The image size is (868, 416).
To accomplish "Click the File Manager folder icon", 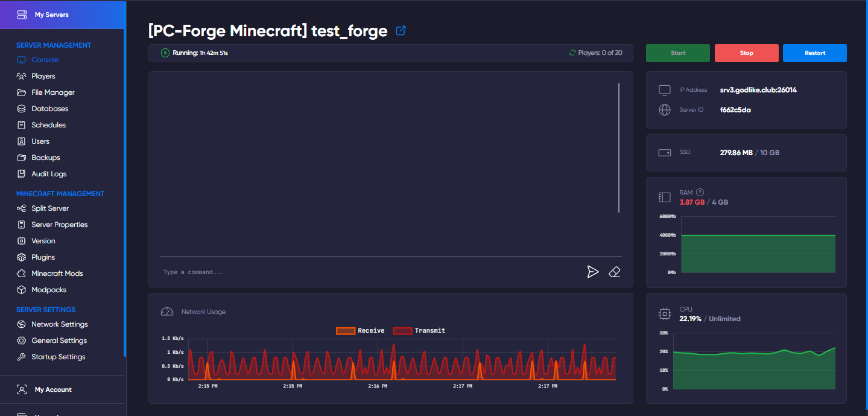I will (x=21, y=92).
